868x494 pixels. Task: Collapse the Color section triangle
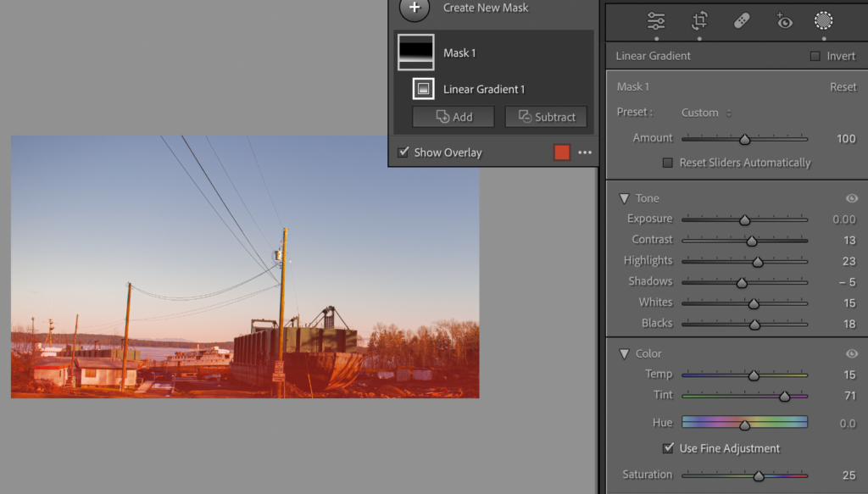tap(624, 353)
